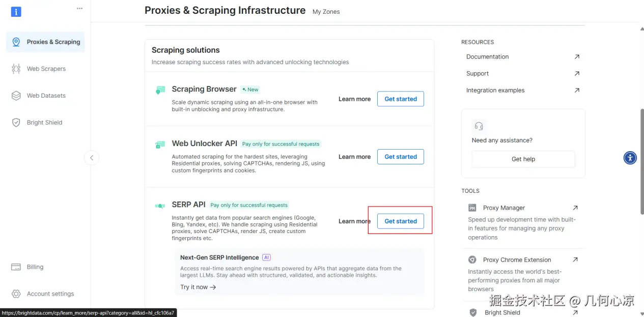Click the blue info logo icon
The image size is (644, 317).
[x=16, y=11]
